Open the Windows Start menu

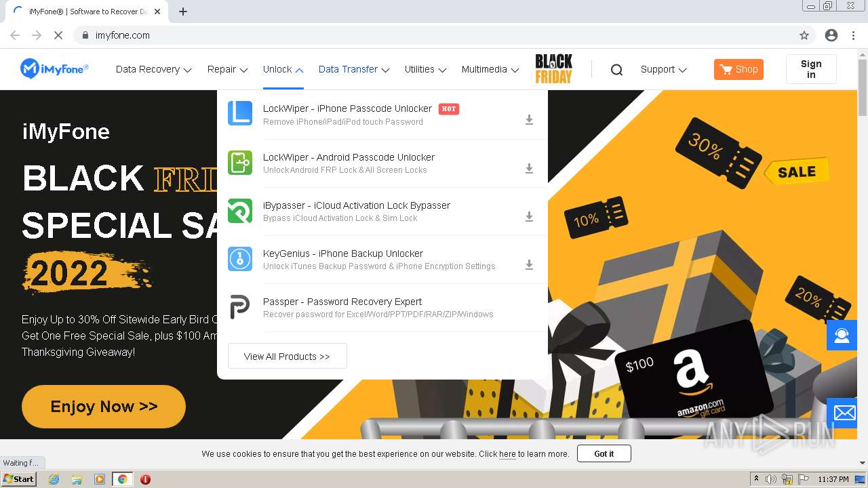(19, 479)
